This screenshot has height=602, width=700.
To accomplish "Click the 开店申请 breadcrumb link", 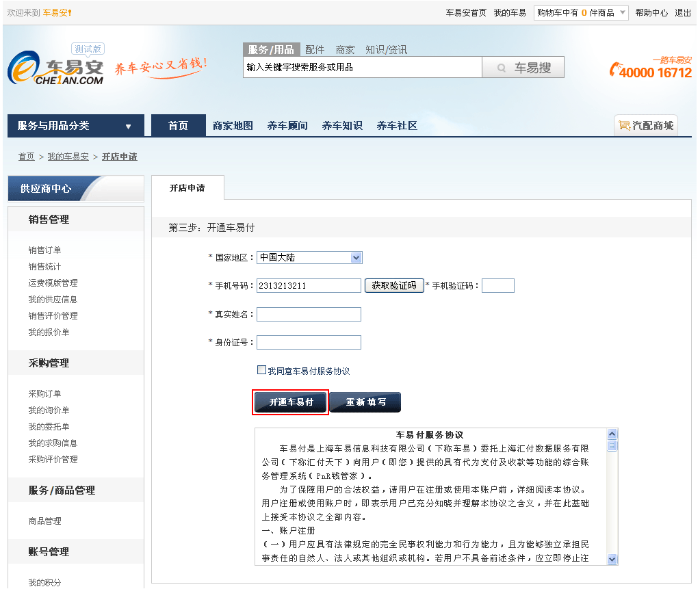I will click(x=119, y=157).
